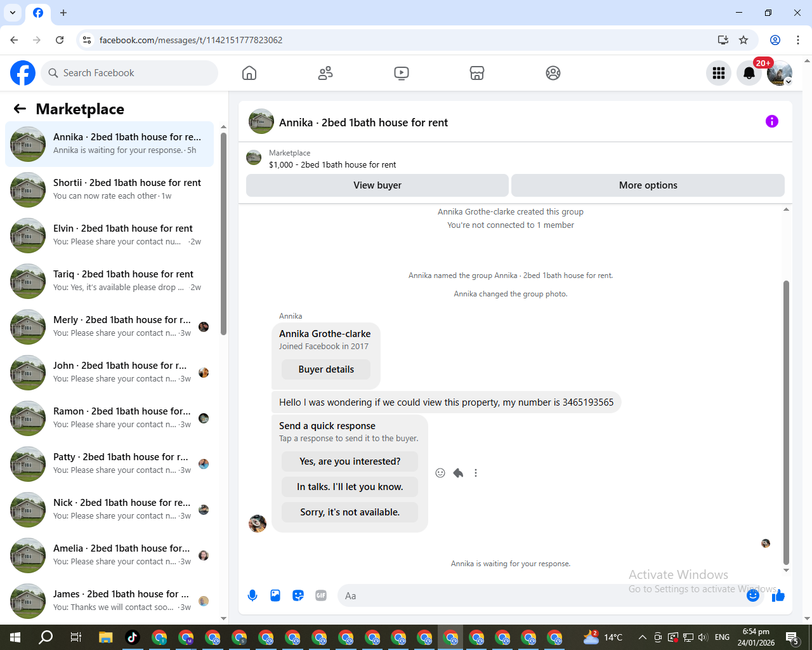812x650 pixels.
Task: Send 'In talks. I'll let you know.'
Action: point(350,487)
